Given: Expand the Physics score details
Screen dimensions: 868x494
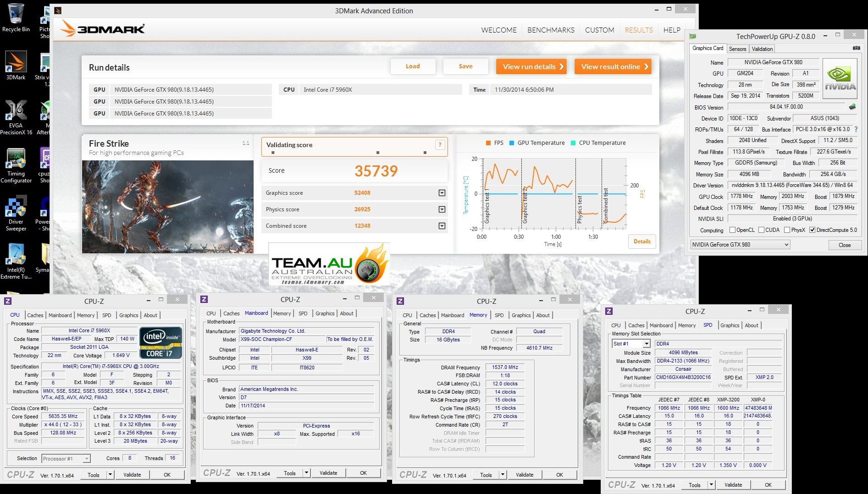Looking at the screenshot, I should (442, 209).
